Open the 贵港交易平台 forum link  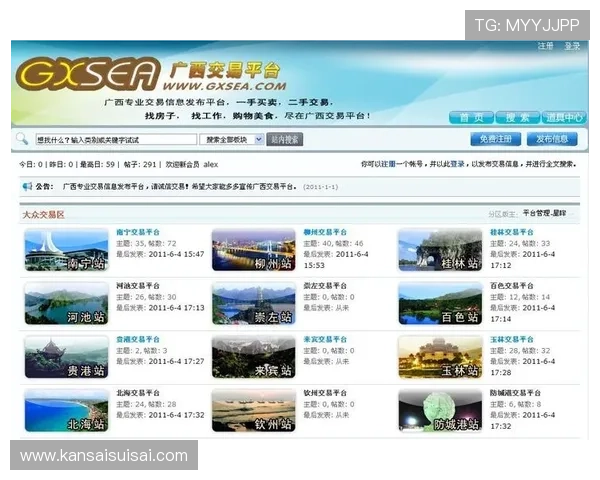[138, 339]
